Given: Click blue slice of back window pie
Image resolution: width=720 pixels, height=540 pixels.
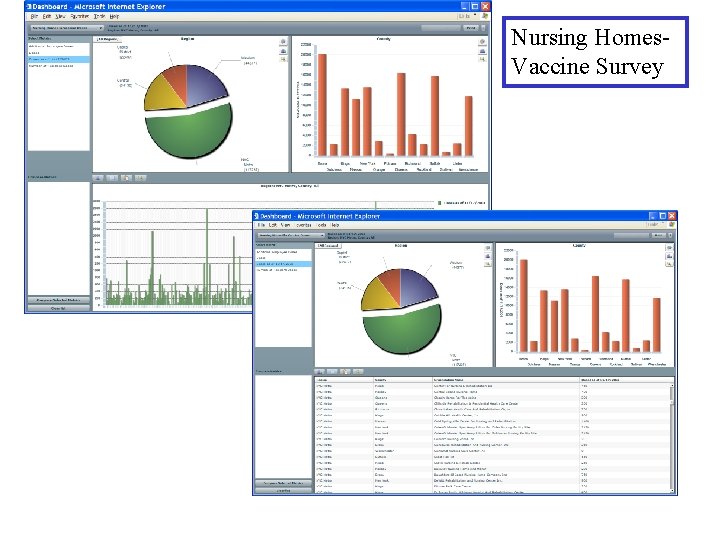Looking at the screenshot, I should pos(205,85).
